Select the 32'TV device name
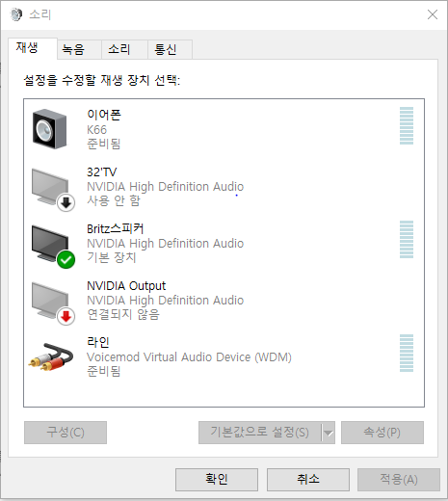The height and width of the screenshot is (501, 448). 102,171
